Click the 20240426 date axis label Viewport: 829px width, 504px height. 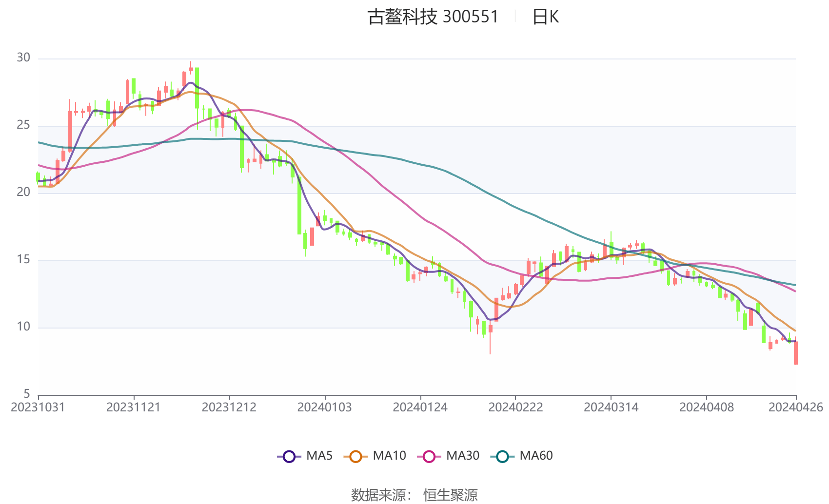coord(796,407)
